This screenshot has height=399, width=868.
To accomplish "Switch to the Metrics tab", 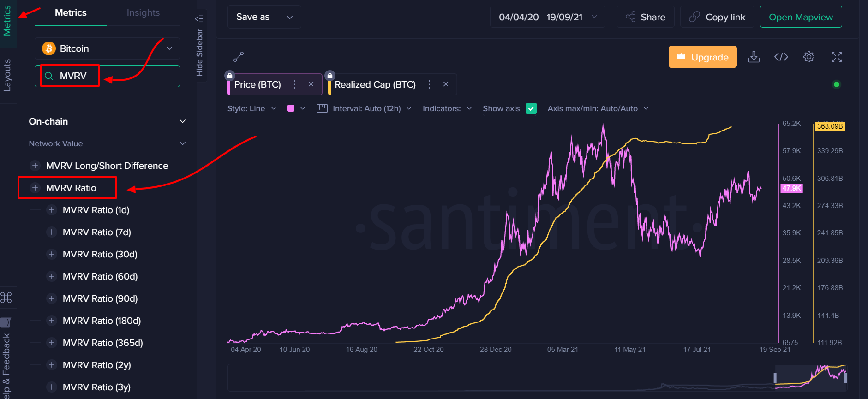I will click(x=71, y=13).
